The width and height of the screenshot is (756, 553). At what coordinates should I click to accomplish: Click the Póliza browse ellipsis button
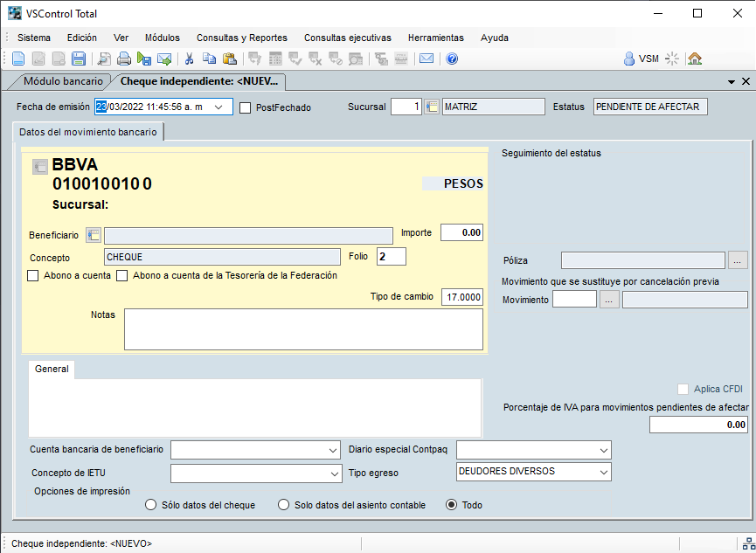(739, 260)
